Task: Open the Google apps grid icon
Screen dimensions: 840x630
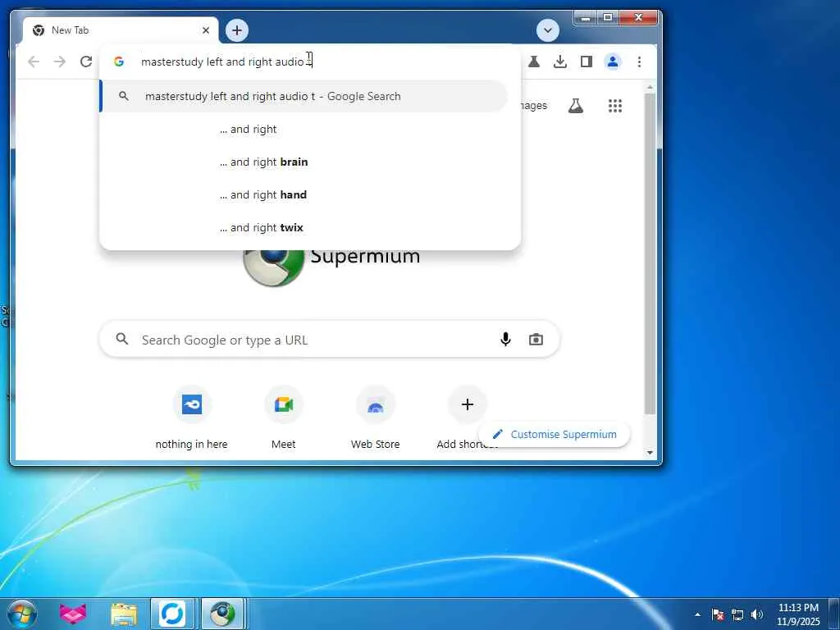Action: (x=615, y=106)
